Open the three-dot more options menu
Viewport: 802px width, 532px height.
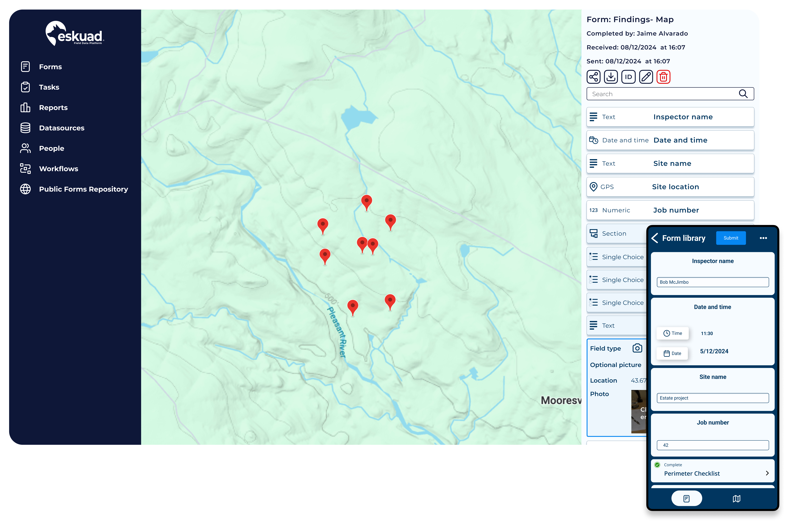point(763,238)
